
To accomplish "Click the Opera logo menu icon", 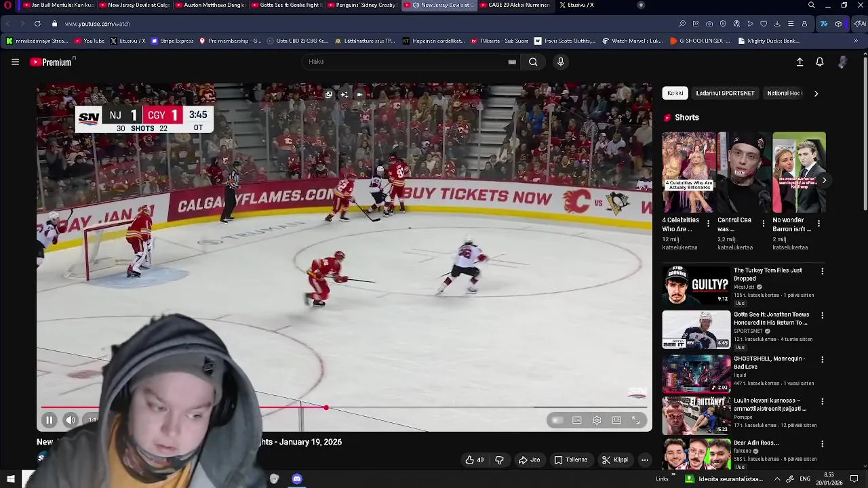I will click(7, 5).
